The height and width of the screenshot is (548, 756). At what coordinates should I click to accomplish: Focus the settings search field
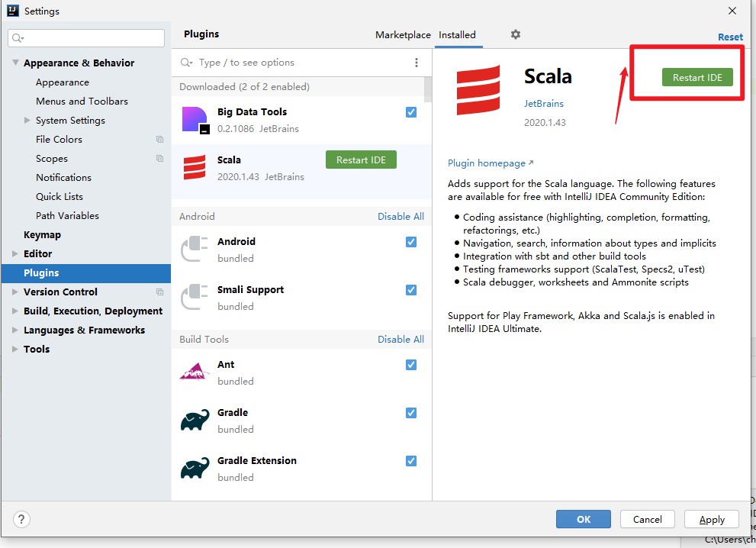(x=85, y=38)
